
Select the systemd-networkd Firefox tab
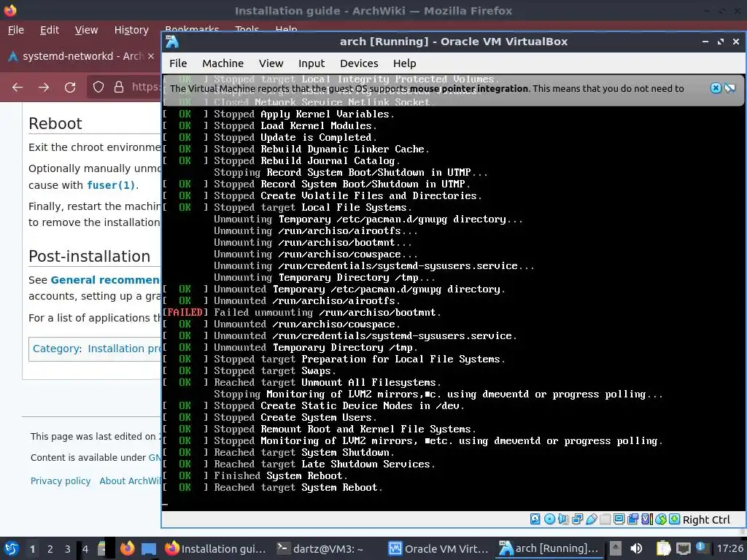81,56
